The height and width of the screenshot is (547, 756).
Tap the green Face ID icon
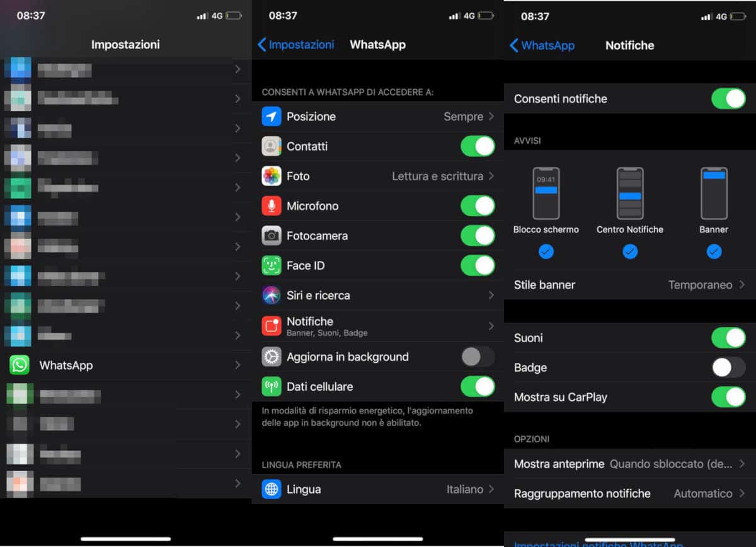272,265
